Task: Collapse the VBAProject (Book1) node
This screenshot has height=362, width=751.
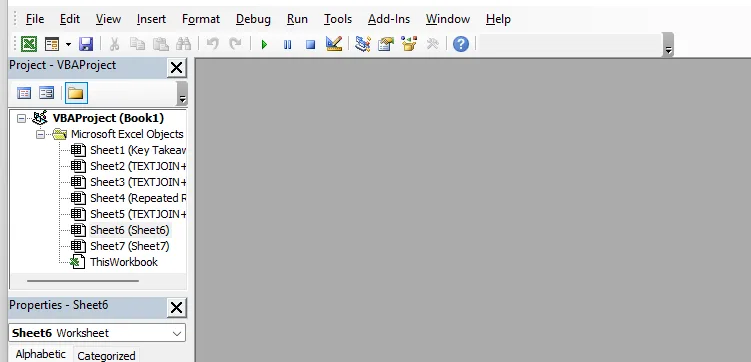Action: coord(22,118)
